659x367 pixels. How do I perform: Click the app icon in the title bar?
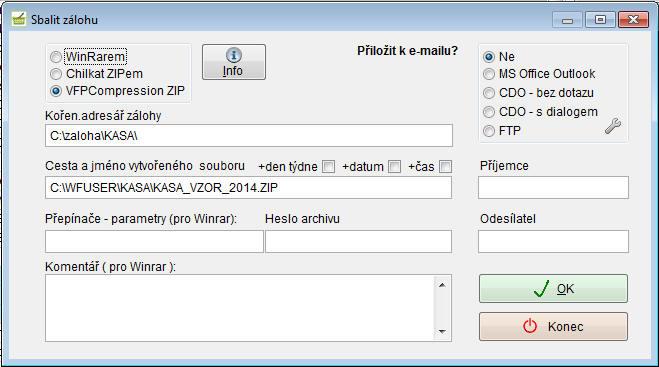pyautogui.click(x=18, y=19)
